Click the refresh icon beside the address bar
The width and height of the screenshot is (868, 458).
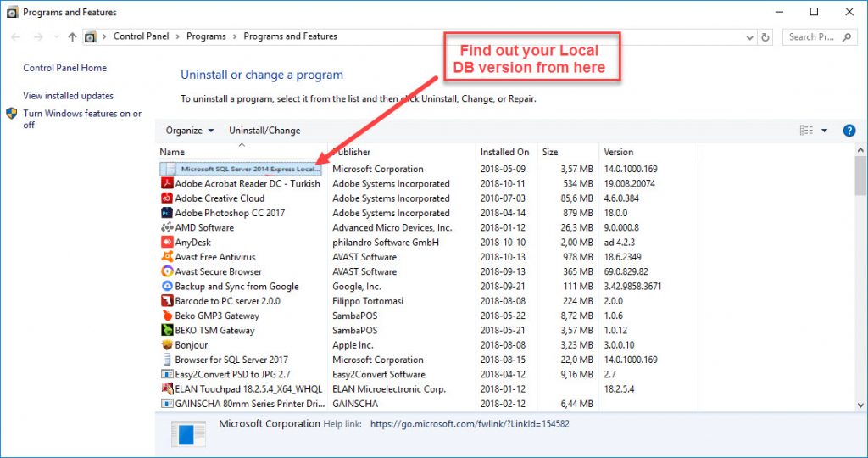pyautogui.click(x=765, y=37)
